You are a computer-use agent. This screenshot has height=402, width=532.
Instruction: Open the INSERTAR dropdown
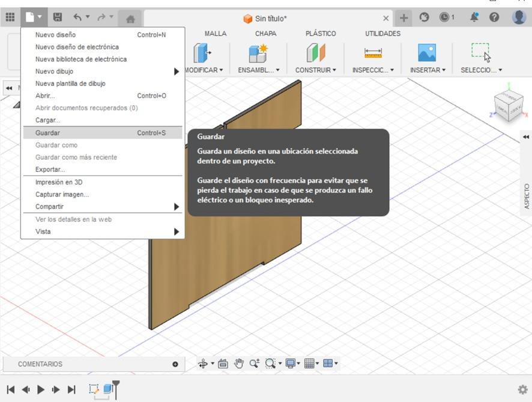pos(428,70)
